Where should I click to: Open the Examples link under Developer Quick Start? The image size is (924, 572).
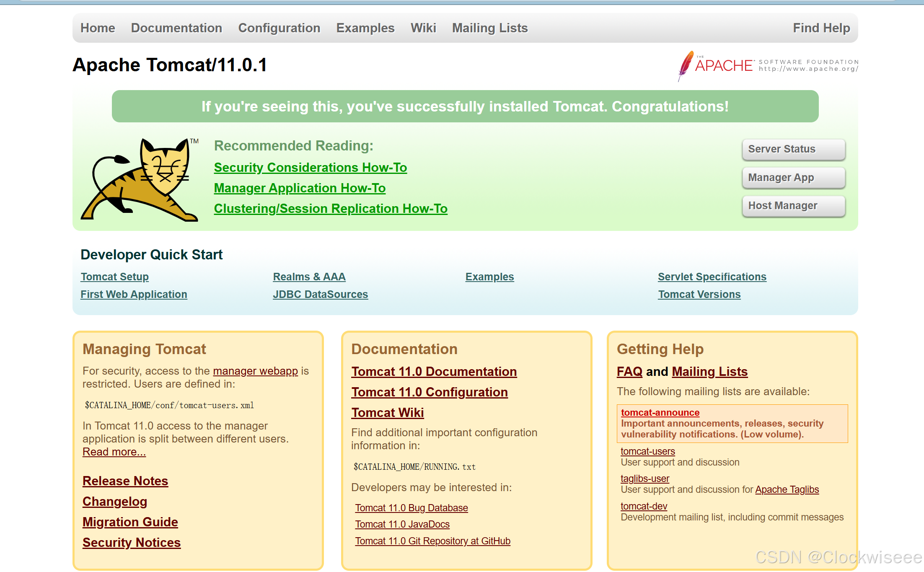click(x=489, y=277)
